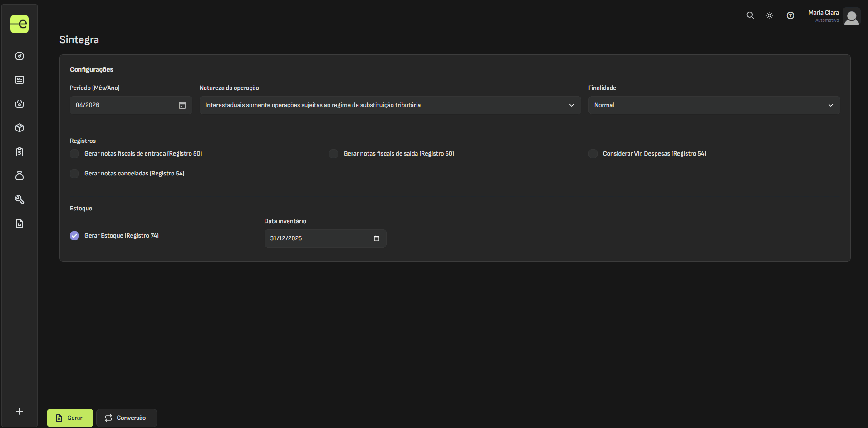Viewport: 868px width, 428px height.
Task: Open the product box icon in sidebar
Action: pos(20,128)
